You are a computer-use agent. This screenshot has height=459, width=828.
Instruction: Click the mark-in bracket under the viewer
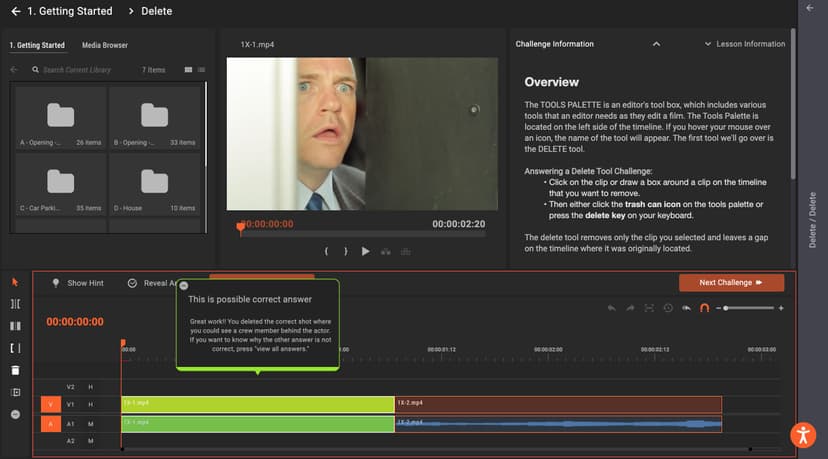tap(326, 251)
